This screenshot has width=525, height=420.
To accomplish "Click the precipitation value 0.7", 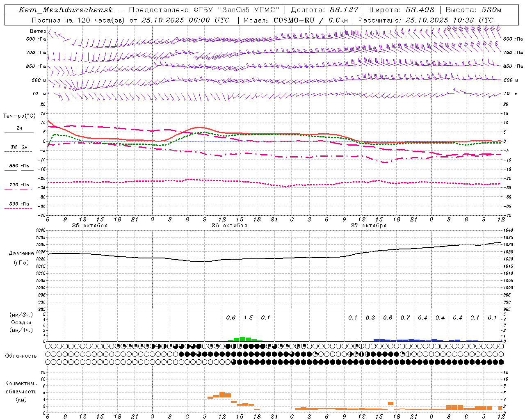I will [405, 317].
